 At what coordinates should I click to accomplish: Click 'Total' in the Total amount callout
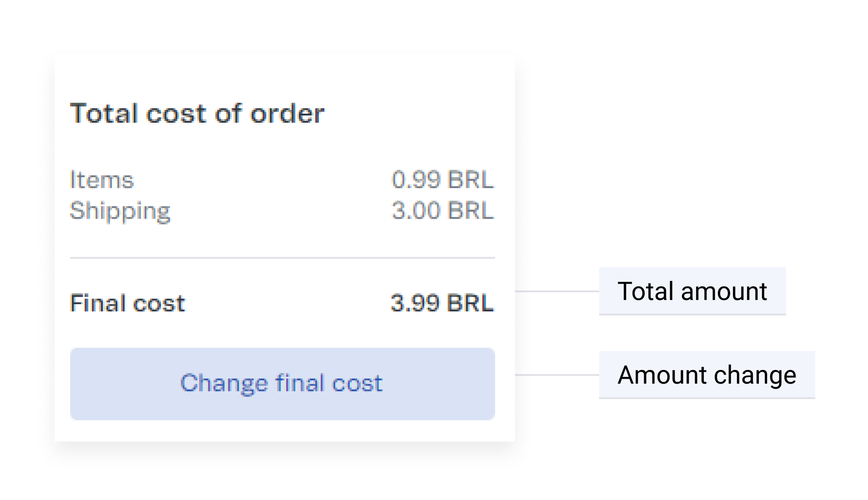coord(645,291)
